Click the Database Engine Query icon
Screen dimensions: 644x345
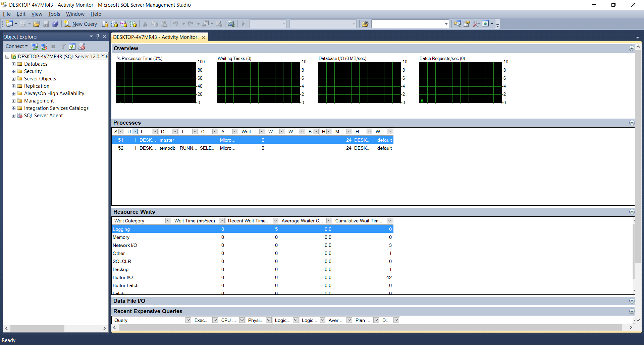105,24
